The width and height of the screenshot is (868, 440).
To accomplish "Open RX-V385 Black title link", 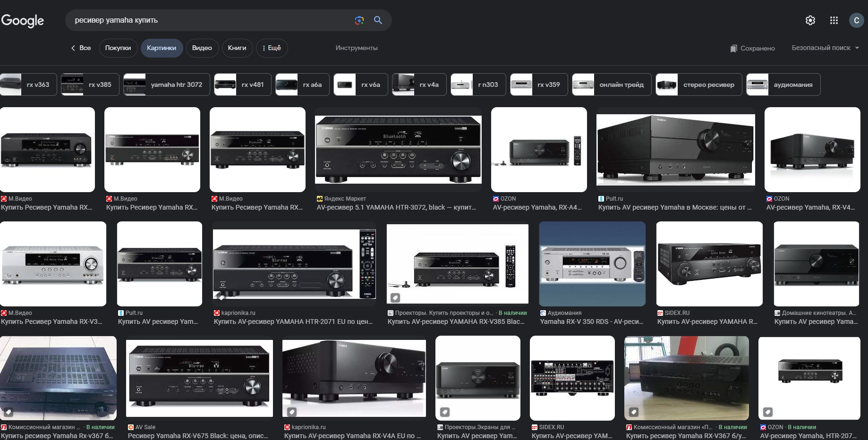I will point(456,322).
